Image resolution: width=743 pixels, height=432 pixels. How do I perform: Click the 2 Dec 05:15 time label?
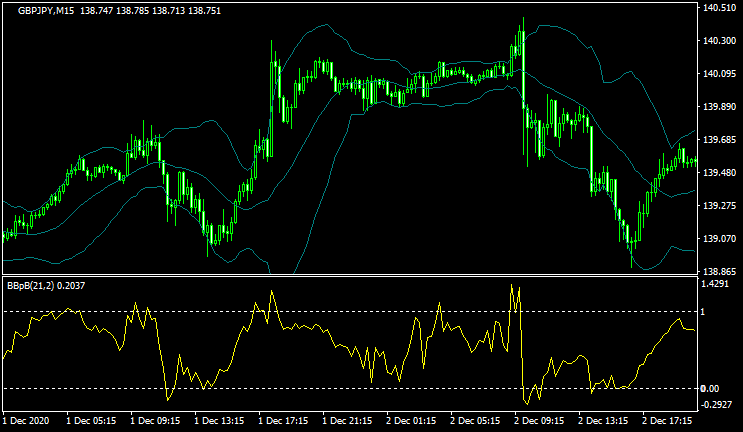coord(475,421)
